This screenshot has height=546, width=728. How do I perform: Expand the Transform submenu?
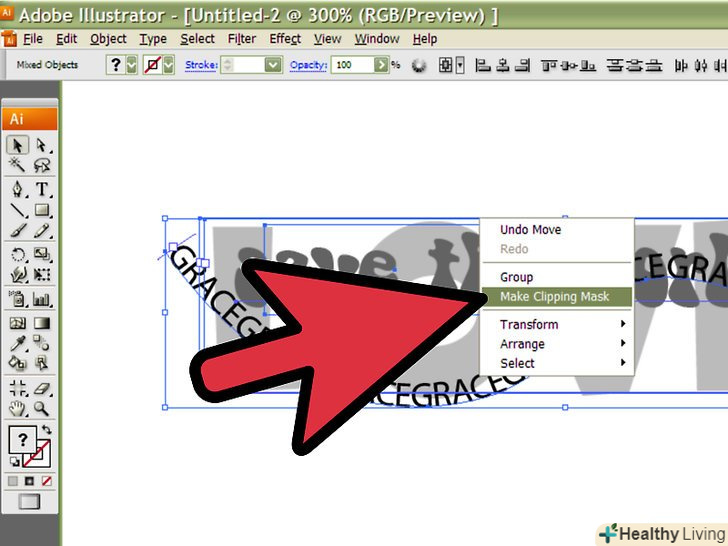tap(557, 324)
